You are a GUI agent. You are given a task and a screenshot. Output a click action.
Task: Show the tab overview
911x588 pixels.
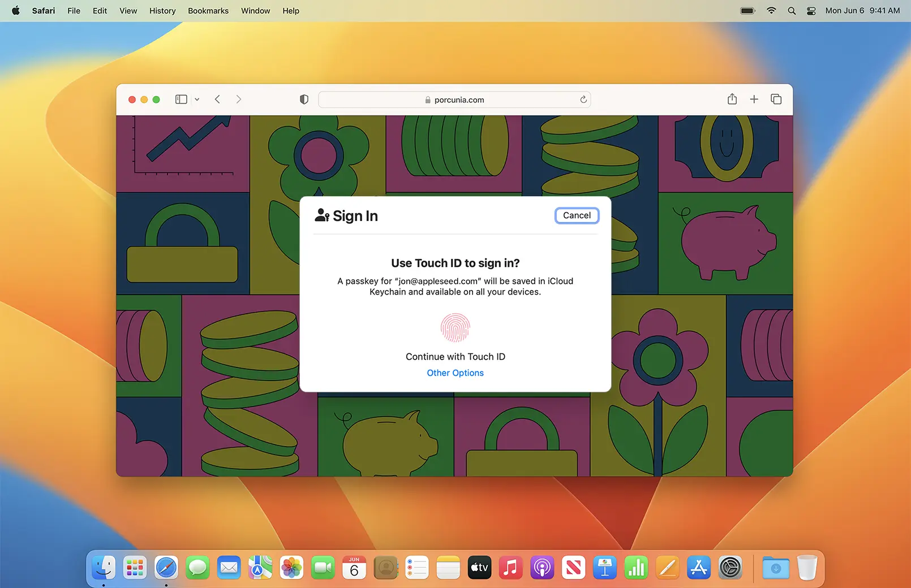[x=776, y=99]
